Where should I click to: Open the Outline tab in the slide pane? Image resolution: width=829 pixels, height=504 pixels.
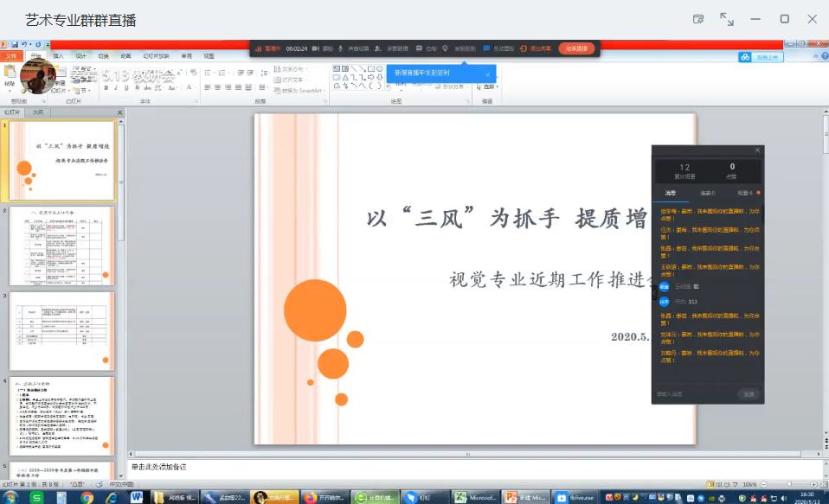(37, 112)
